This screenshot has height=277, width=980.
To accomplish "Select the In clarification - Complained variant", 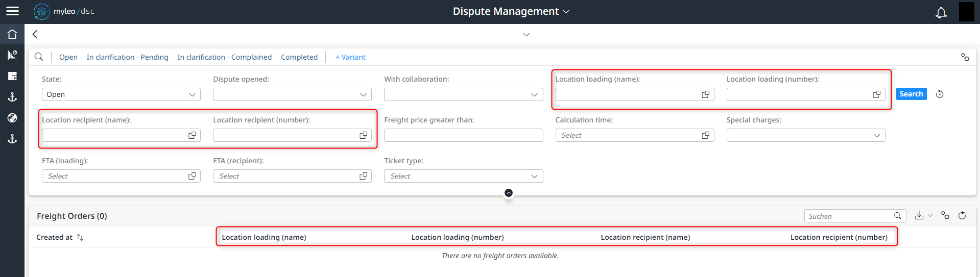I will pos(224,57).
